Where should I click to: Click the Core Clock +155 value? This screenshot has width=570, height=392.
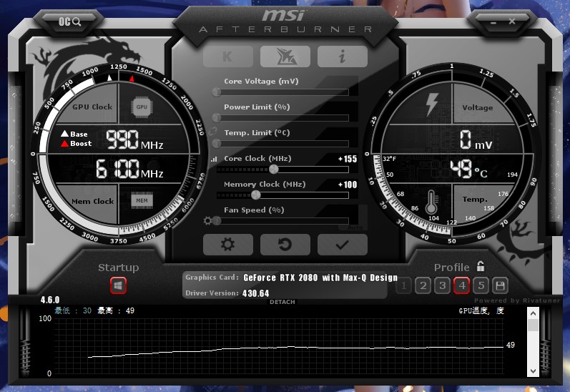click(x=348, y=159)
